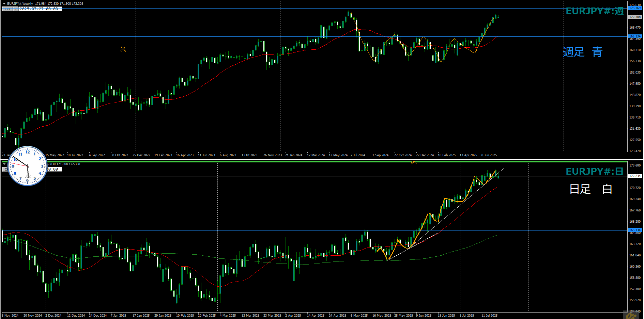Select the white 日足 白 text label
The width and height of the screenshot is (644, 319).
[x=591, y=189]
